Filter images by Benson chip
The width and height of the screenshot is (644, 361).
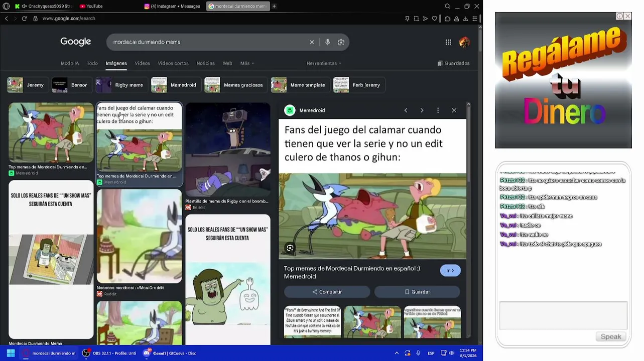(72, 85)
